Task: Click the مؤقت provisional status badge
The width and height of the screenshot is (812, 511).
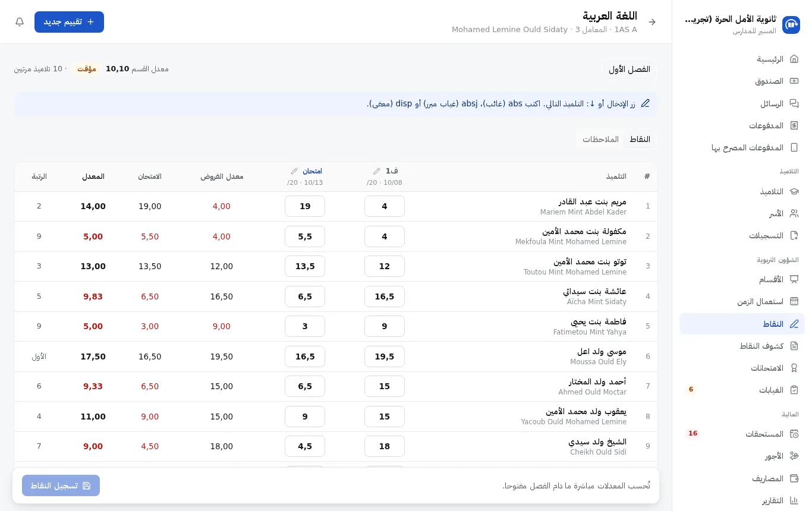Action: pyautogui.click(x=87, y=69)
